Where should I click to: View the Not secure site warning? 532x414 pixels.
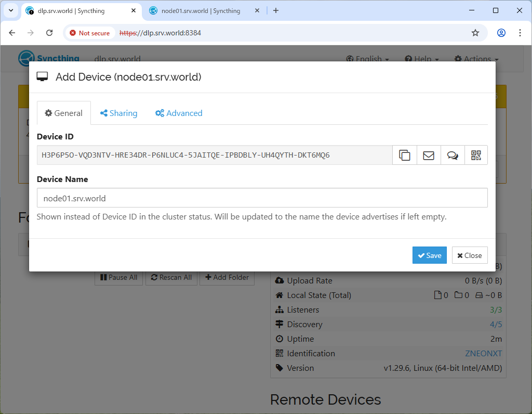pos(90,33)
